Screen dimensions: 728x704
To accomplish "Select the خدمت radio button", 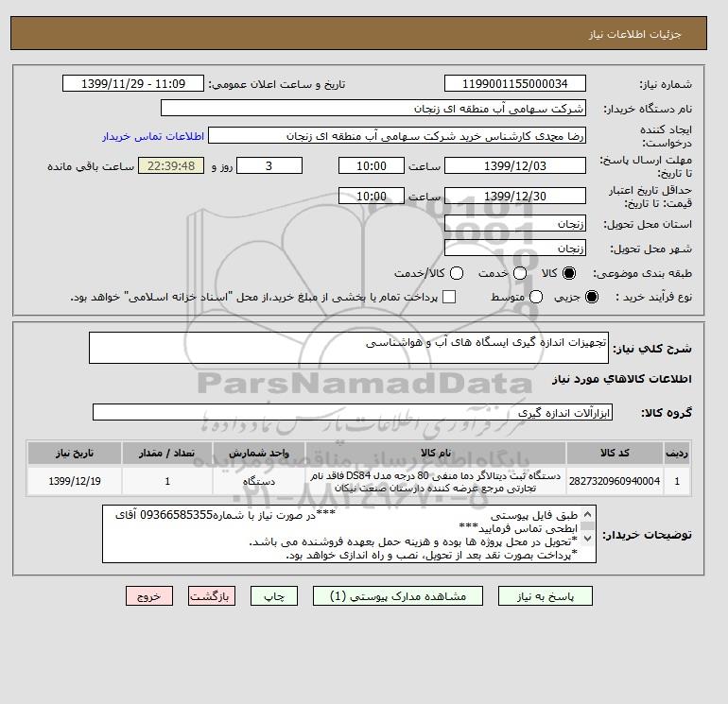I will pyautogui.click(x=520, y=273).
